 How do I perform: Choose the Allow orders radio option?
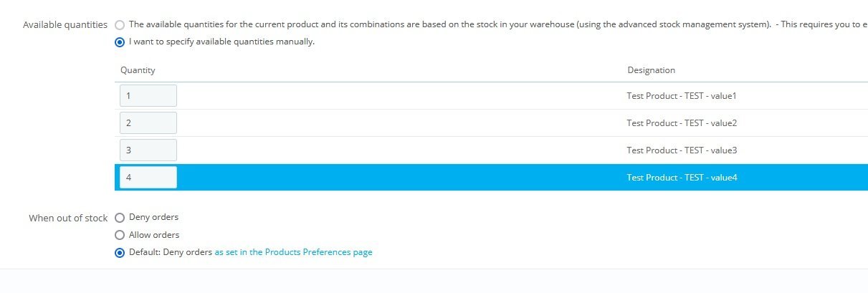120,235
